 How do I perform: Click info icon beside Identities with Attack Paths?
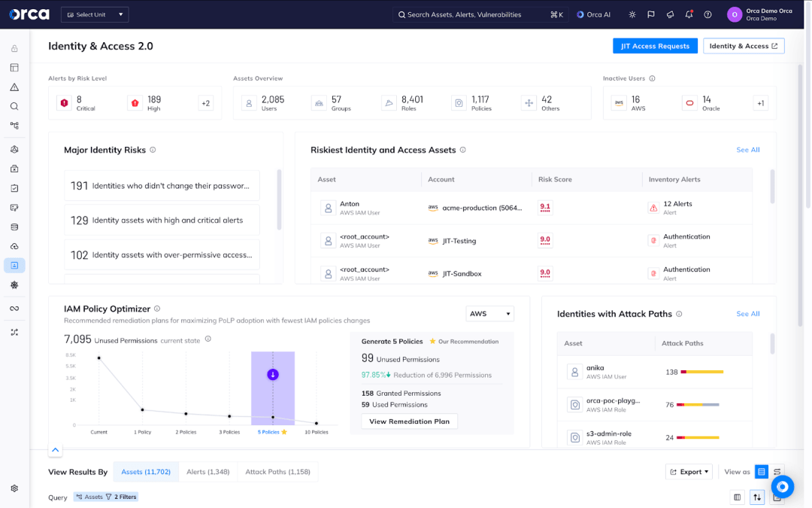679,314
